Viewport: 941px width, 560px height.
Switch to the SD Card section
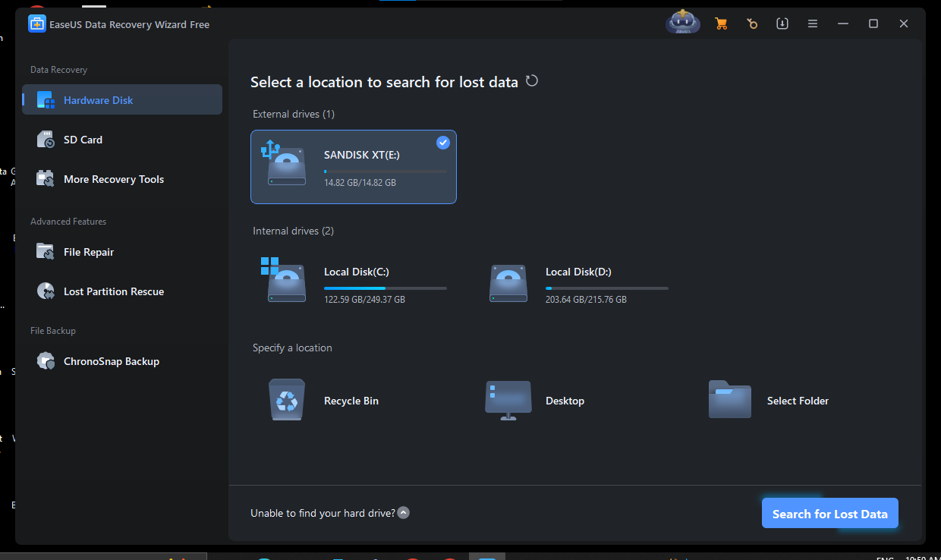[x=122, y=140]
